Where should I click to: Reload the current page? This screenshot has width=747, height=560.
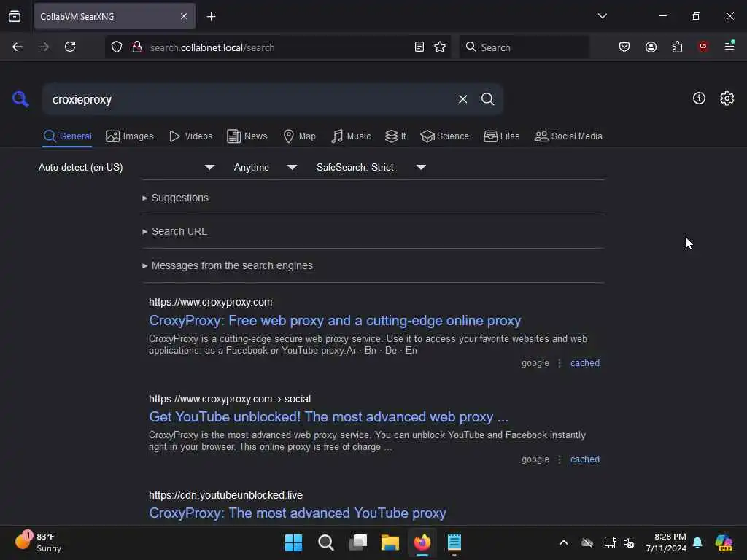(x=70, y=47)
